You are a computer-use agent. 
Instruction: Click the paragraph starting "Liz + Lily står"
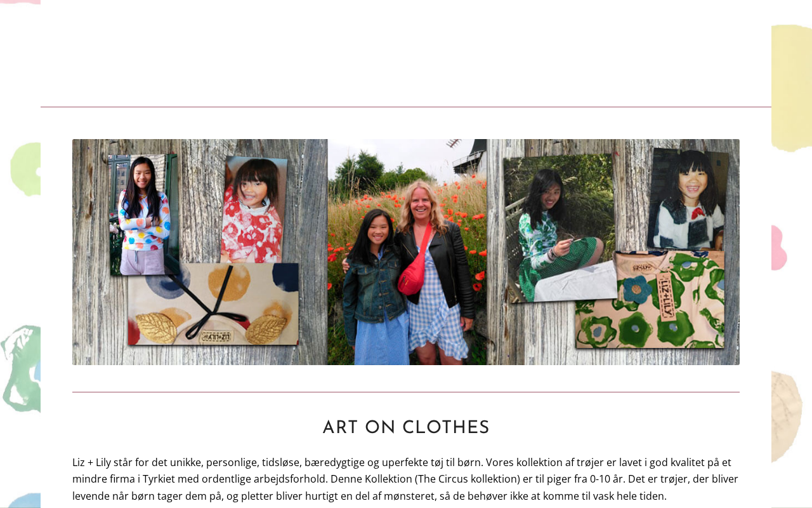tap(406, 479)
